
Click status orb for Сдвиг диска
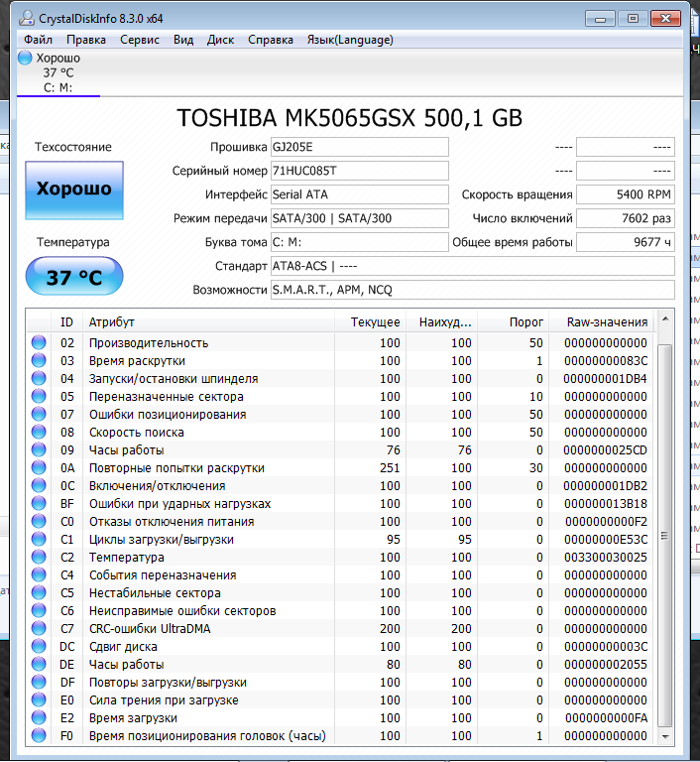tap(39, 646)
